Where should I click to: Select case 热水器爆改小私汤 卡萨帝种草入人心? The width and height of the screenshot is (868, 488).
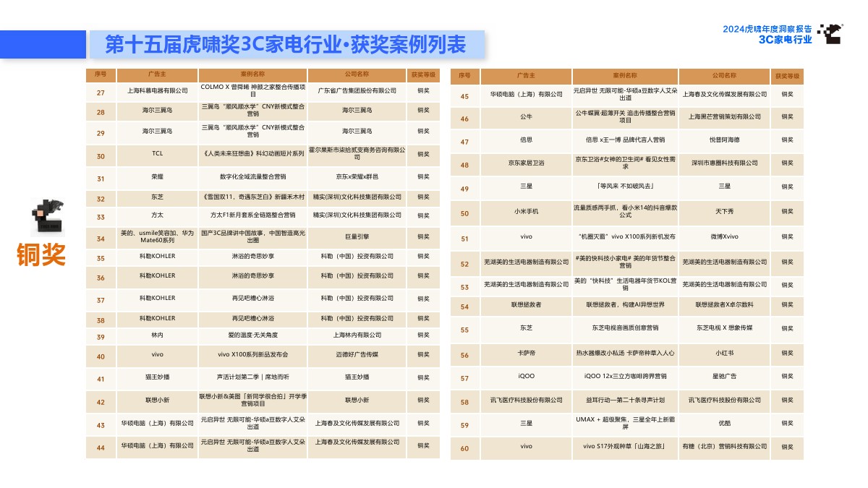tap(624, 353)
